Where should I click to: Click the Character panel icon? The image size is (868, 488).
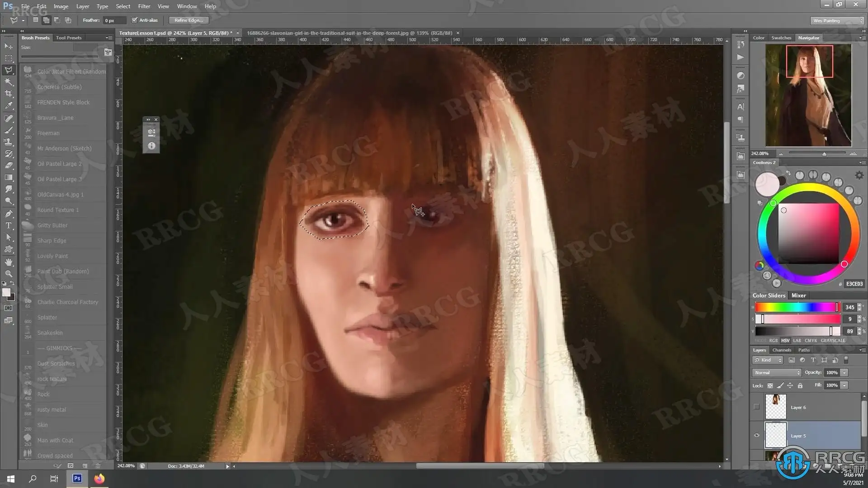[741, 107]
